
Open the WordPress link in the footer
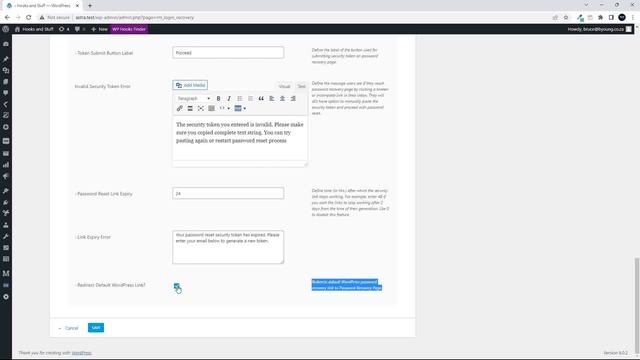pyautogui.click(x=82, y=353)
